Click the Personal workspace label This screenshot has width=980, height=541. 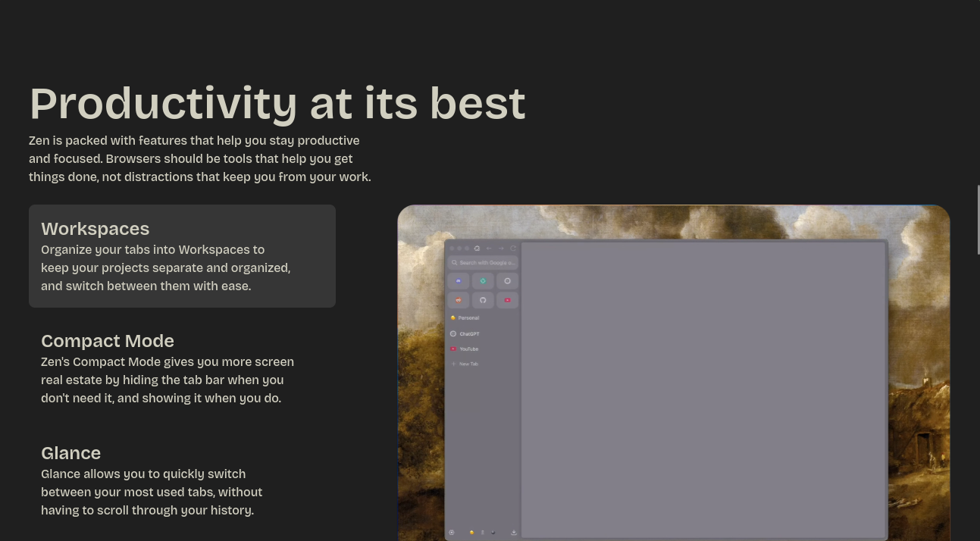coord(468,318)
